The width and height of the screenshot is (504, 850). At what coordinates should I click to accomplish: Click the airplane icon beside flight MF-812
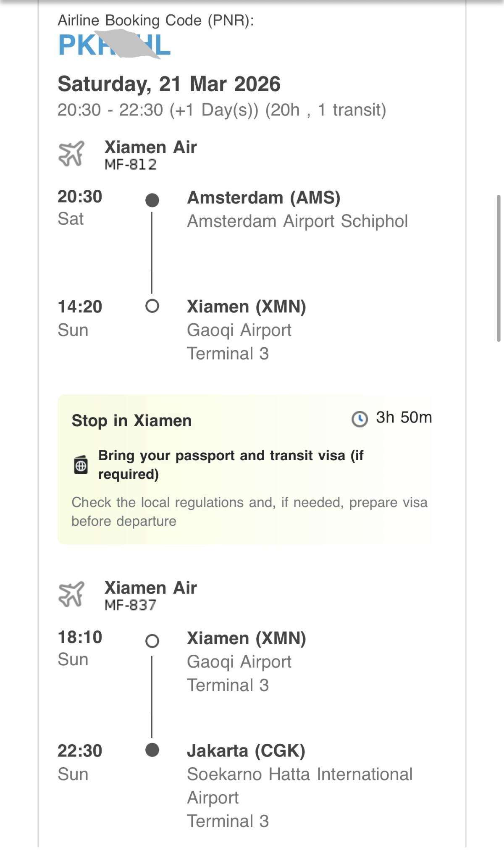point(71,154)
